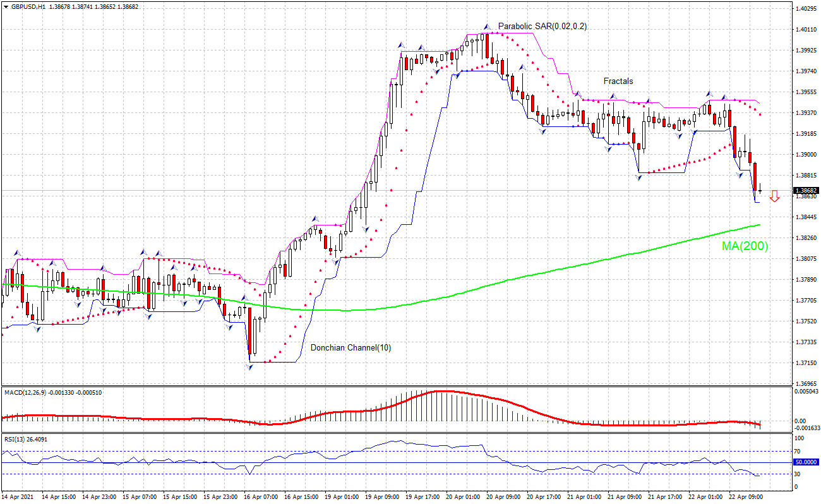This screenshot has height=504, width=821.
Task: Click the MACD 0.005043 scale label
Action: pyautogui.click(x=806, y=392)
